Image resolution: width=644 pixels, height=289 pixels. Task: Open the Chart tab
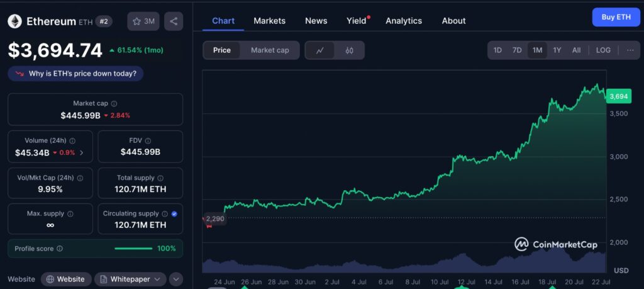coord(223,21)
